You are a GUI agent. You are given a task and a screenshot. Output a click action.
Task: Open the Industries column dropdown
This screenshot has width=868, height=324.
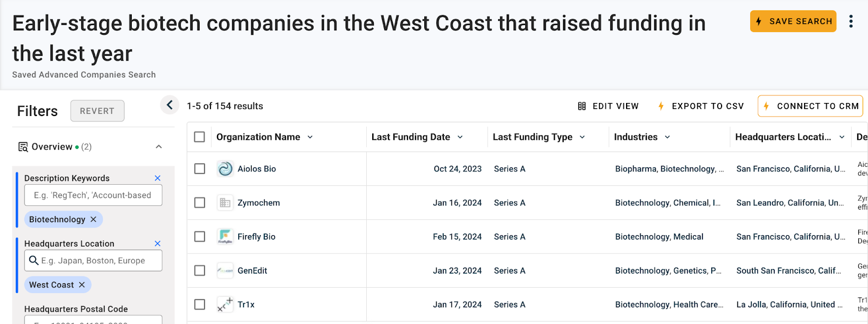[668, 137]
